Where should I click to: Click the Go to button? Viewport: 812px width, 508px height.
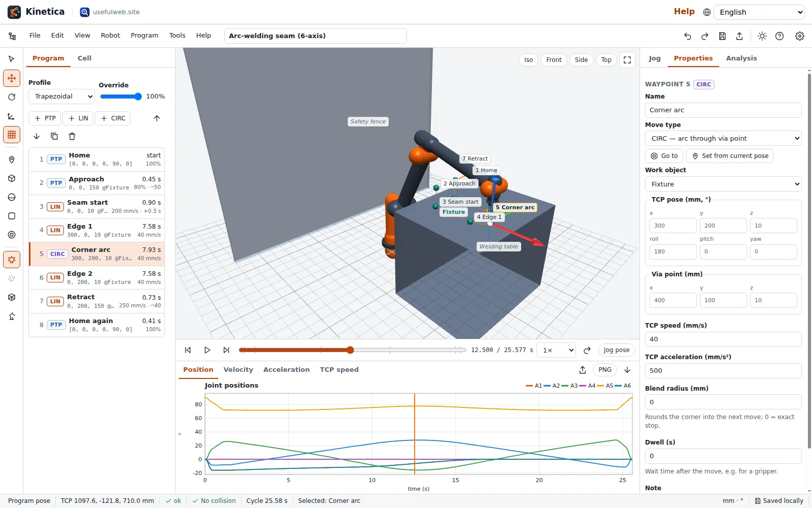pos(664,156)
